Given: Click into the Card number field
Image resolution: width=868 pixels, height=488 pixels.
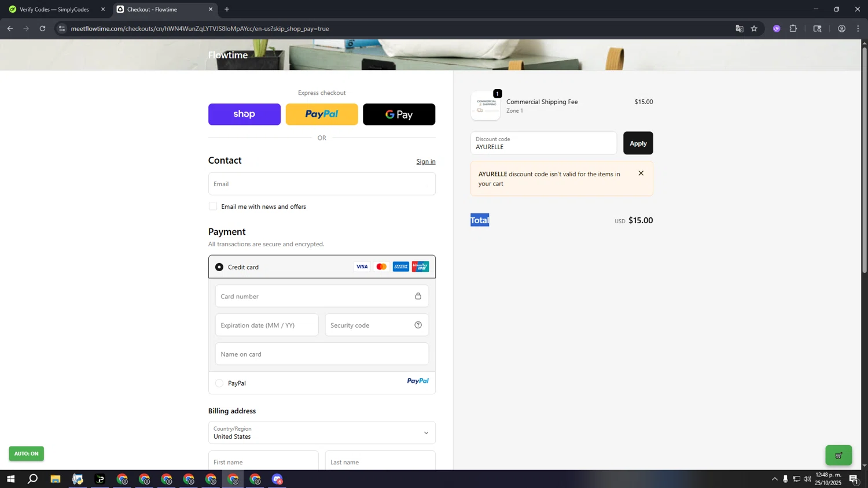Looking at the screenshot, I should (322, 296).
